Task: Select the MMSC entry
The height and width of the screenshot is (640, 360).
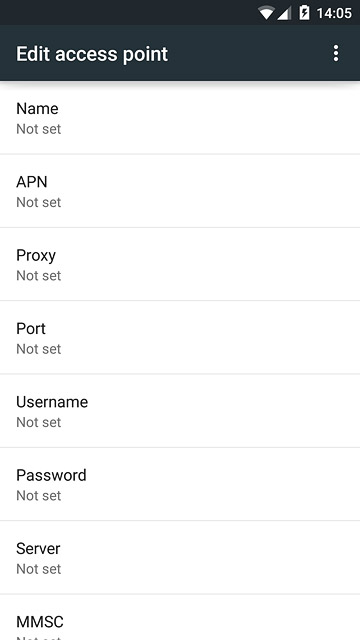Action: pos(180,617)
